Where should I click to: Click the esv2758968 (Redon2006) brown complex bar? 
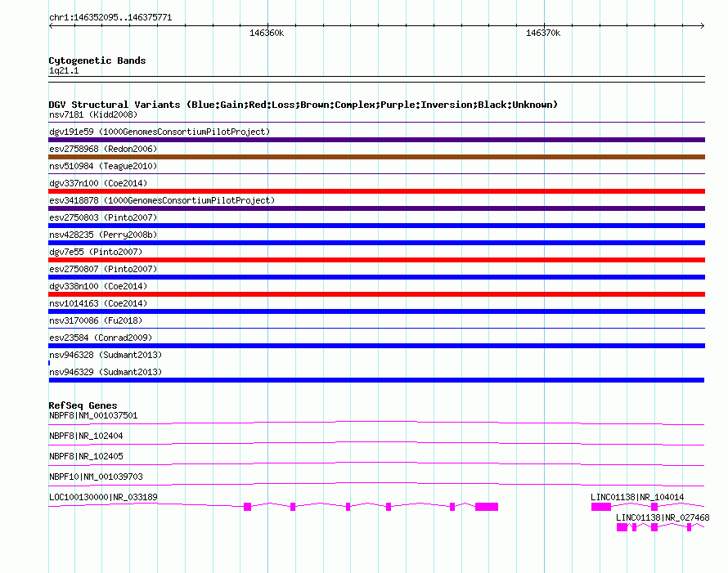point(376,157)
